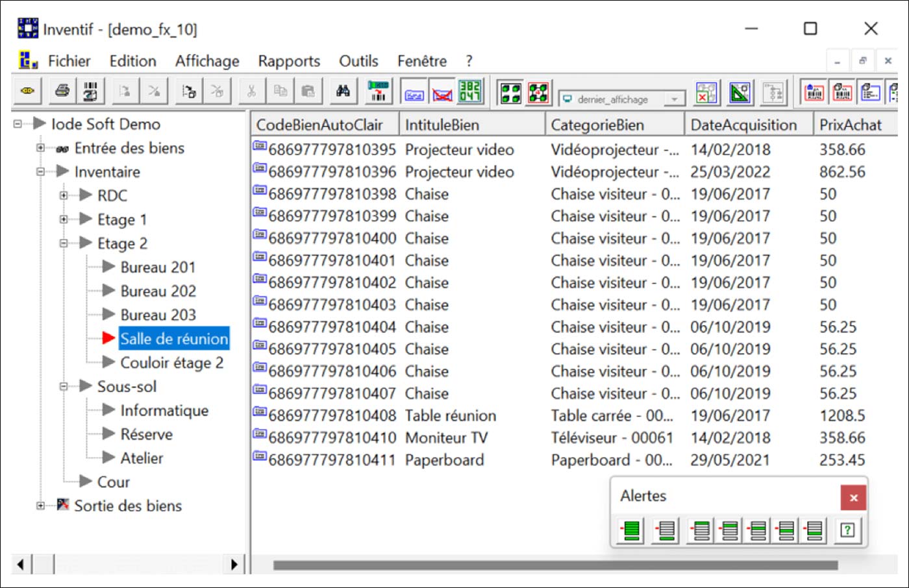The width and height of the screenshot is (909, 588).
Task: Click the four green squares toolbar icon
Action: pyautogui.click(x=510, y=93)
